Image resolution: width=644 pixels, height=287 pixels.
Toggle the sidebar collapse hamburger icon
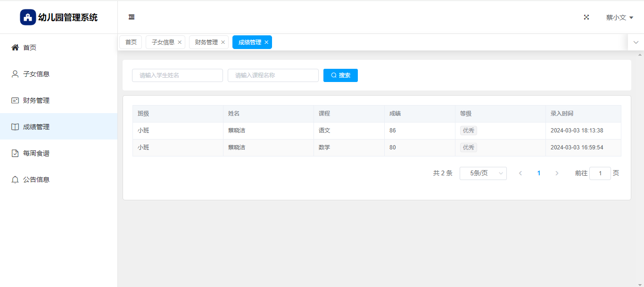[132, 17]
